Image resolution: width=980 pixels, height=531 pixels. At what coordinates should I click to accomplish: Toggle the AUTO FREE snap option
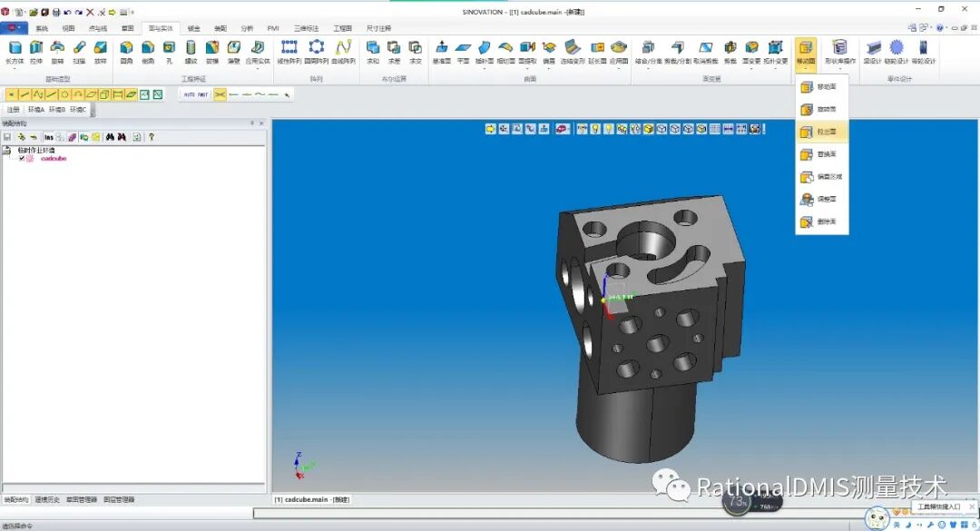(x=196, y=93)
